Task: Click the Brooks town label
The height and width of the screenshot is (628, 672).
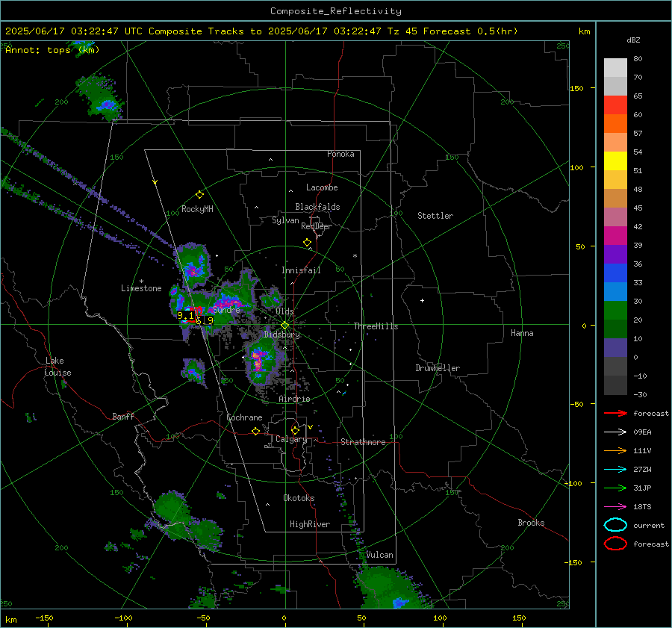Action: pyautogui.click(x=531, y=523)
